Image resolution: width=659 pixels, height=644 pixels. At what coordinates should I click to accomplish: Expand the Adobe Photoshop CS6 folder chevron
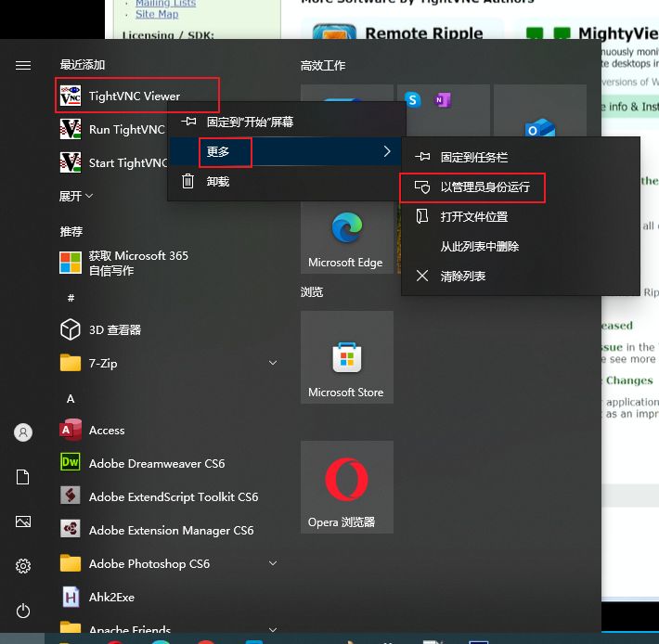point(273,563)
